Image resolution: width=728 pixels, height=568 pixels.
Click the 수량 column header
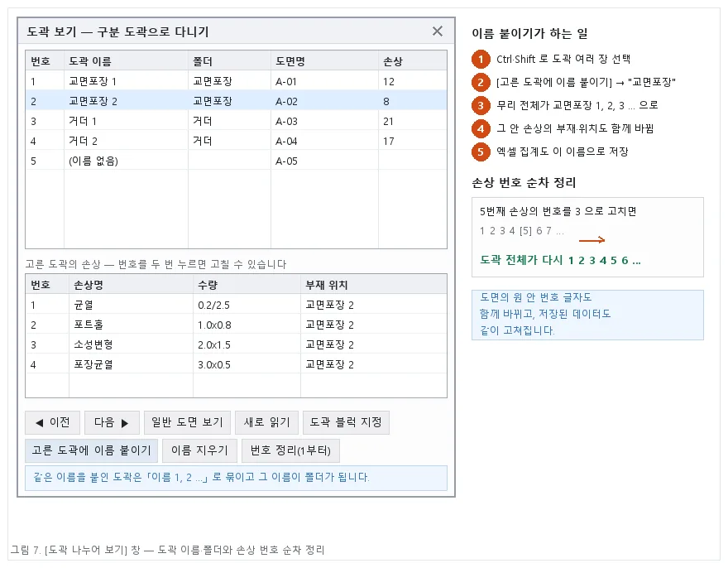coord(247,285)
